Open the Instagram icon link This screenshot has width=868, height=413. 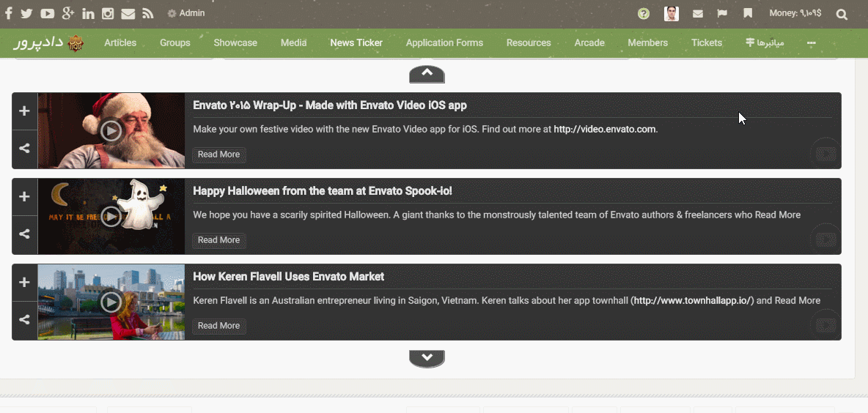click(108, 14)
